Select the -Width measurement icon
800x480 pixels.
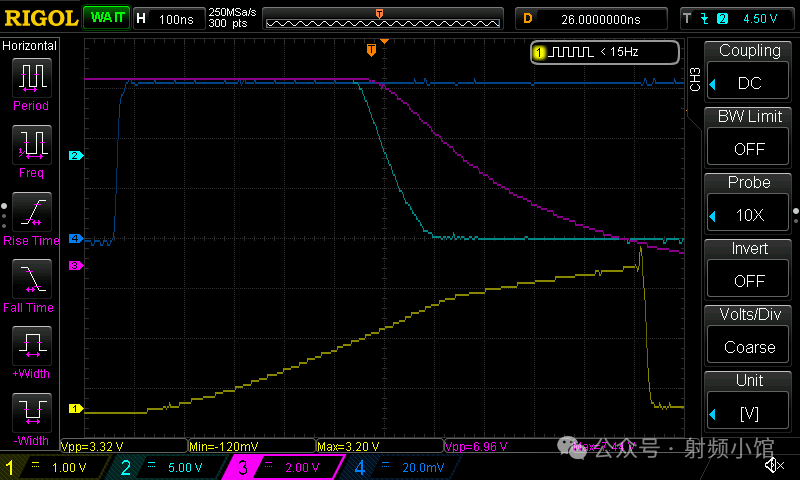pos(31,412)
